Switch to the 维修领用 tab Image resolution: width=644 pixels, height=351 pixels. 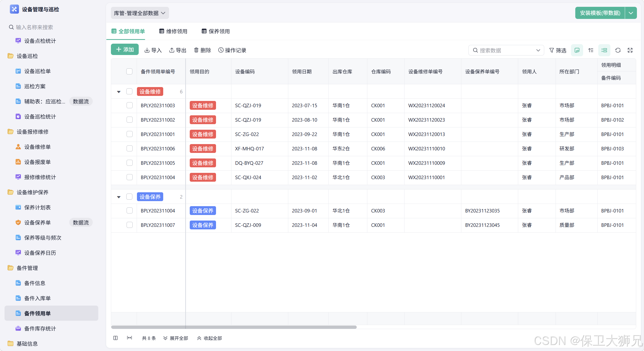173,31
